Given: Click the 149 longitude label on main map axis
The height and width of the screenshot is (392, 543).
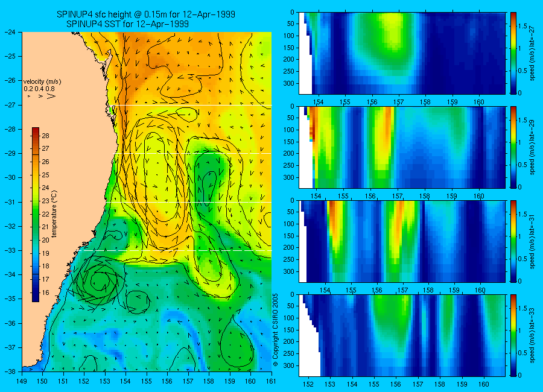Looking at the screenshot, I should [x=22, y=381].
